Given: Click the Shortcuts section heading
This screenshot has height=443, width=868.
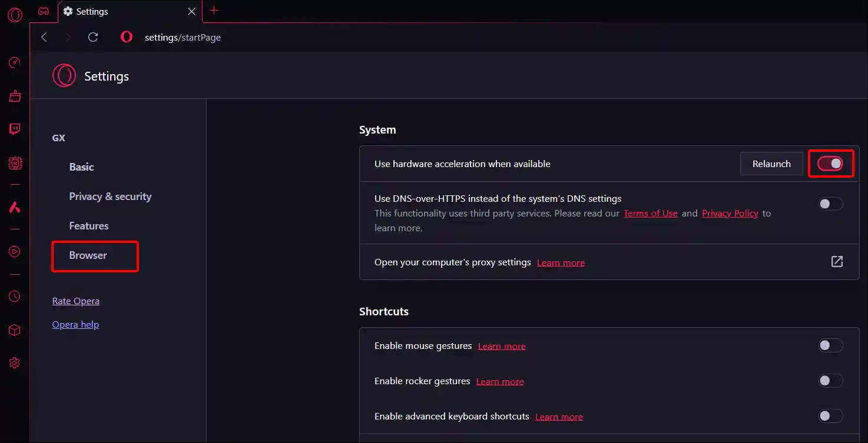Looking at the screenshot, I should click(384, 311).
